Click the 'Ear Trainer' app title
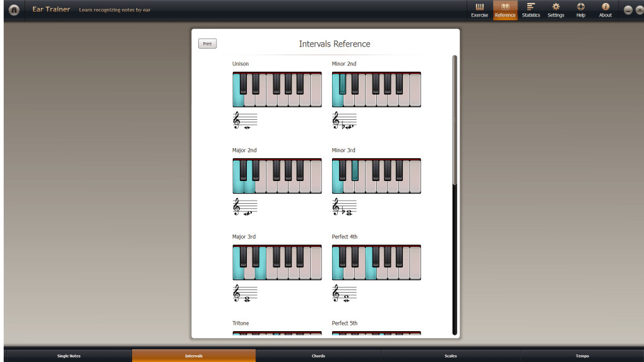Screen dimensions: 644x362 tap(51, 9)
